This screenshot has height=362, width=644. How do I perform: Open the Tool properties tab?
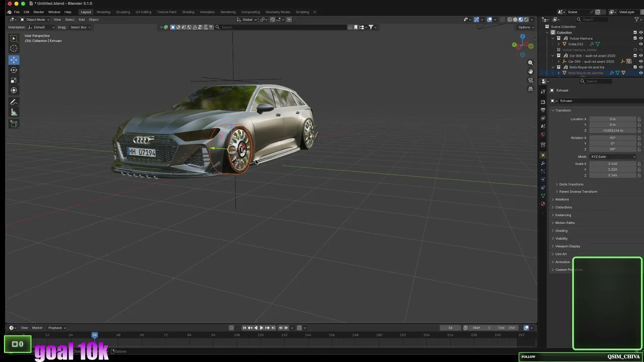543,92
